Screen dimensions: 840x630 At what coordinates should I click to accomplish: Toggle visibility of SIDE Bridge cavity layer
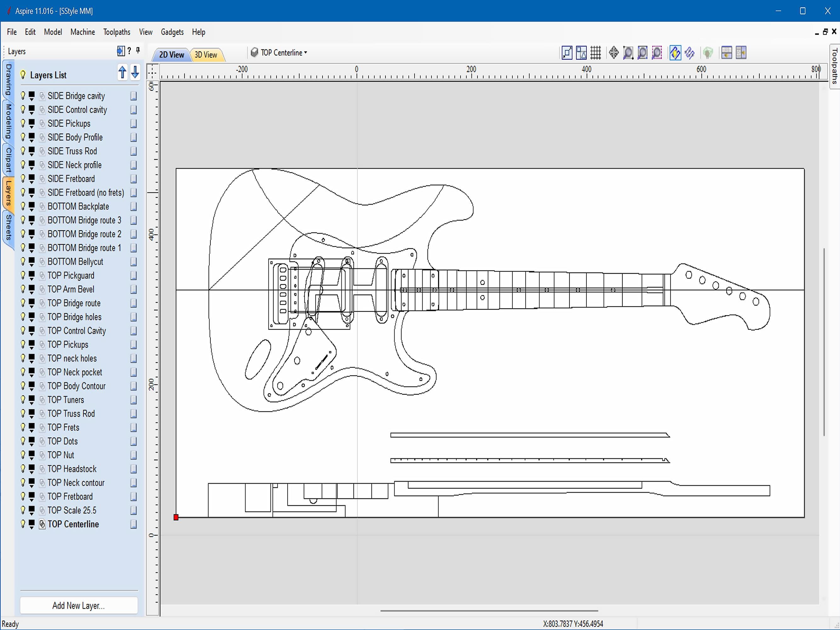click(x=23, y=96)
